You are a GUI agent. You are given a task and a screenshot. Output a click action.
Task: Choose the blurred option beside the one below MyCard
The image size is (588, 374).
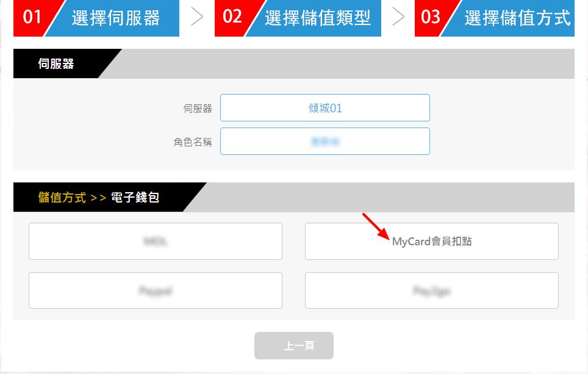click(156, 290)
